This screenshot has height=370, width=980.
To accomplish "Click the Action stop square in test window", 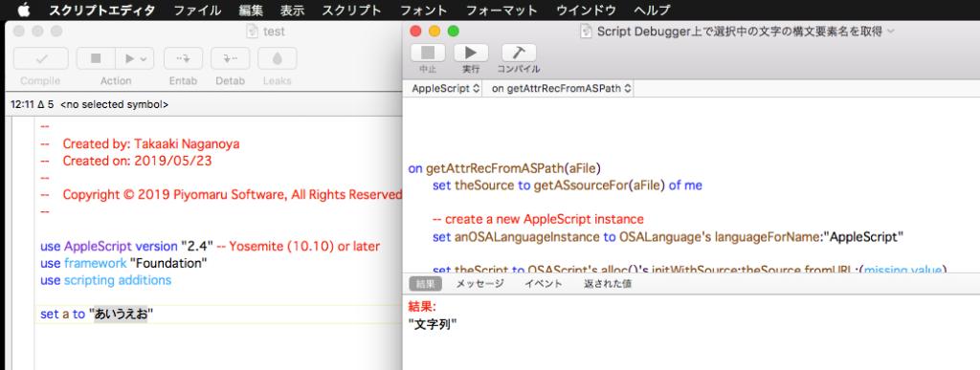I will tap(96, 58).
